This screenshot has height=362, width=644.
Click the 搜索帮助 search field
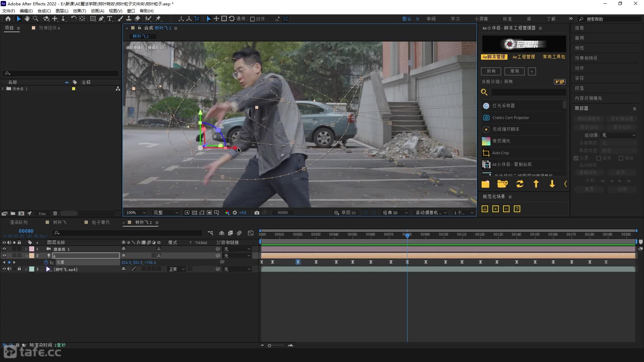[x=610, y=19]
